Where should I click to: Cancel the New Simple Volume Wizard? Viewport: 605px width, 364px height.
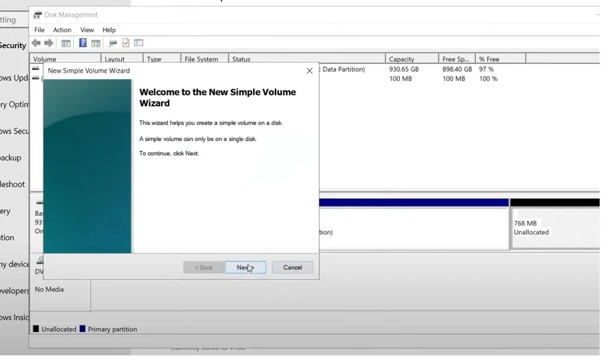292,268
